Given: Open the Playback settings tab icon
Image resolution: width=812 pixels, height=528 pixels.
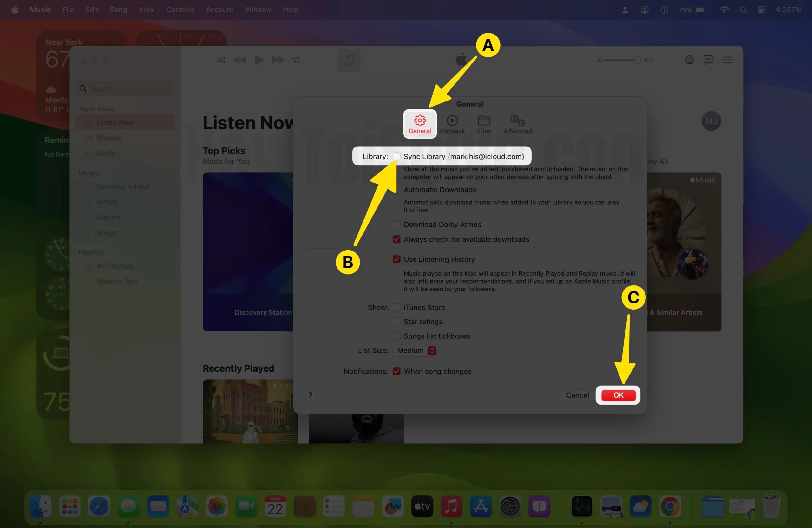Looking at the screenshot, I should pyautogui.click(x=452, y=123).
